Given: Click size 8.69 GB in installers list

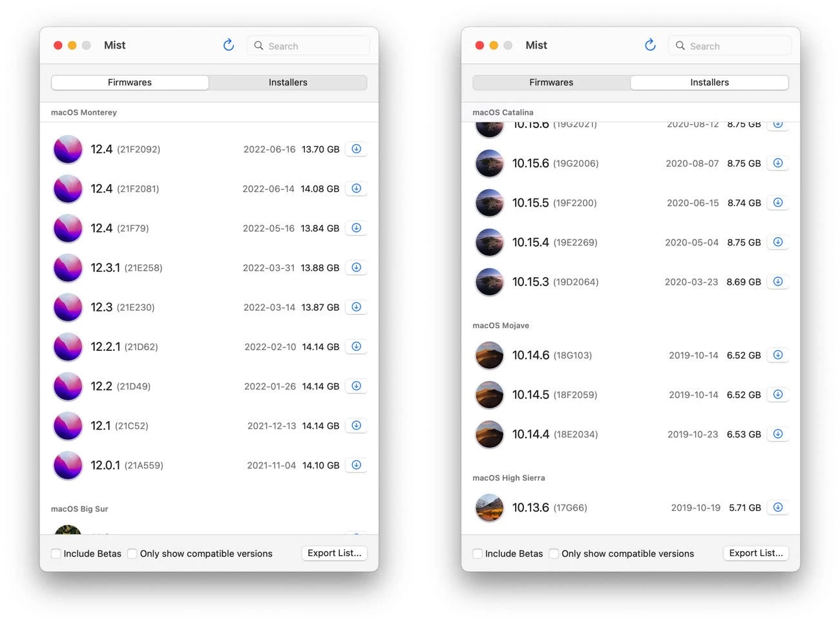Looking at the screenshot, I should pos(744,282).
